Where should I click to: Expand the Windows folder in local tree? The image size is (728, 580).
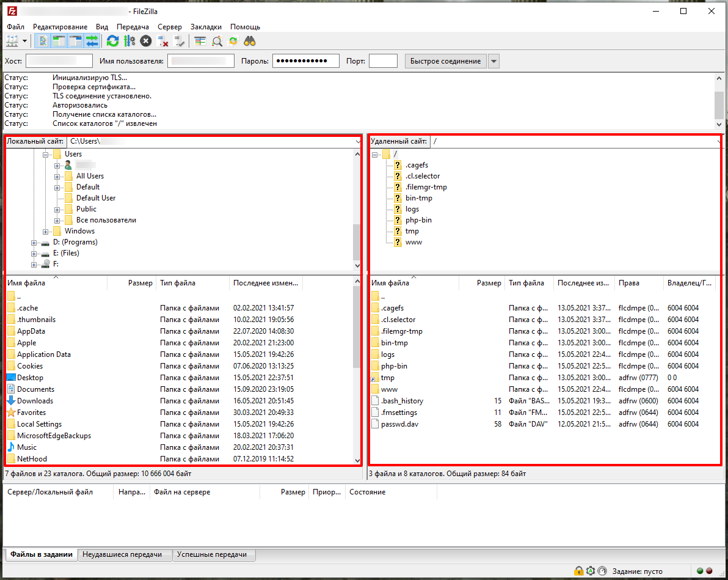[x=46, y=231]
